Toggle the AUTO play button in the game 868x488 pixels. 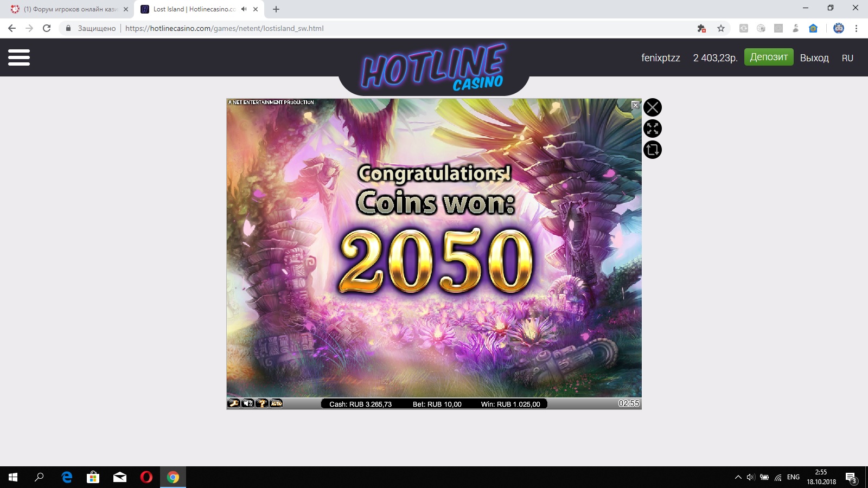(x=276, y=403)
